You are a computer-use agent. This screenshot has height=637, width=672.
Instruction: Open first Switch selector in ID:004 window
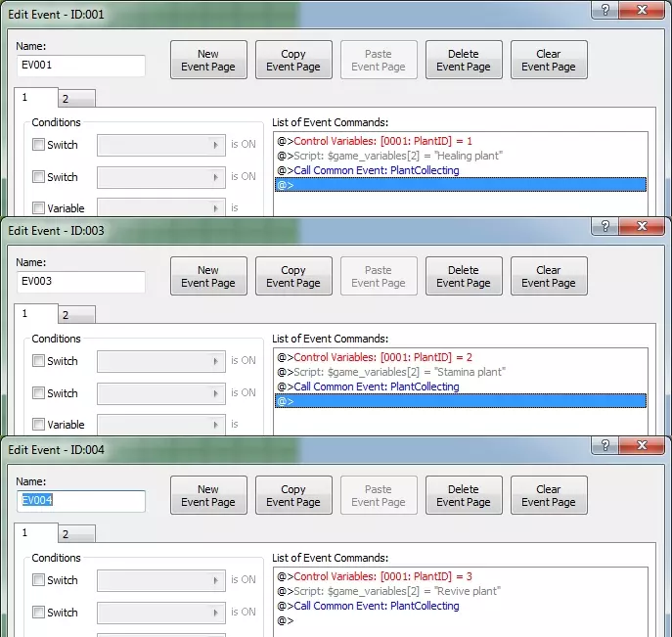pyautogui.click(x=161, y=580)
